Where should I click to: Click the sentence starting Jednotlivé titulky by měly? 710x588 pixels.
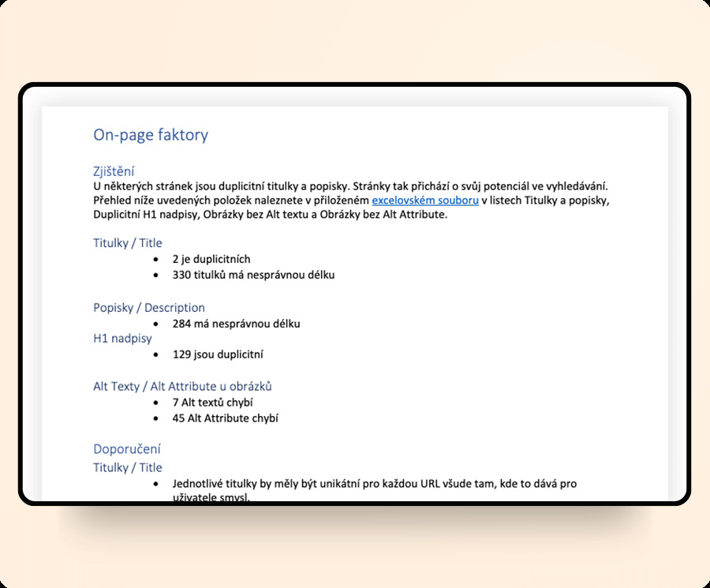pyautogui.click(x=375, y=490)
